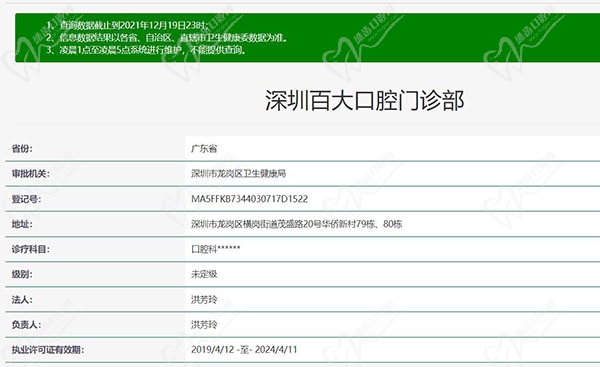Click the value 广东省
Image resolution: width=600 pixels, height=367 pixels.
coord(204,148)
